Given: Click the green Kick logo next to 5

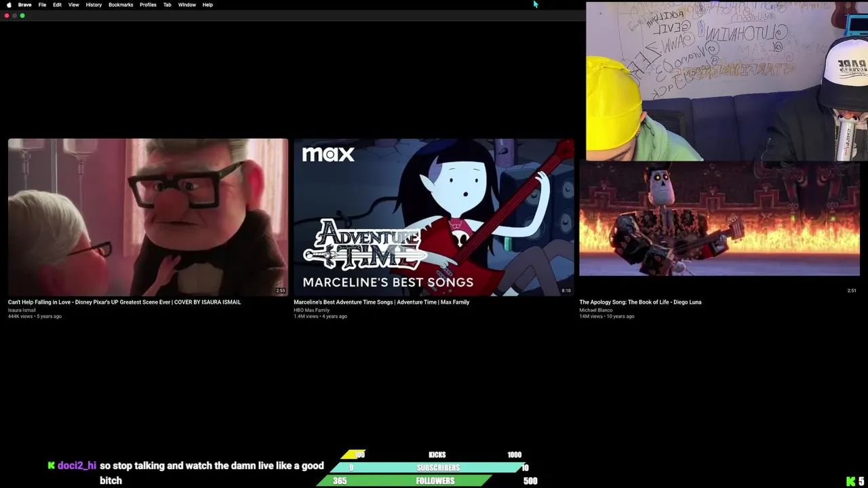Looking at the screenshot, I should click(850, 481).
